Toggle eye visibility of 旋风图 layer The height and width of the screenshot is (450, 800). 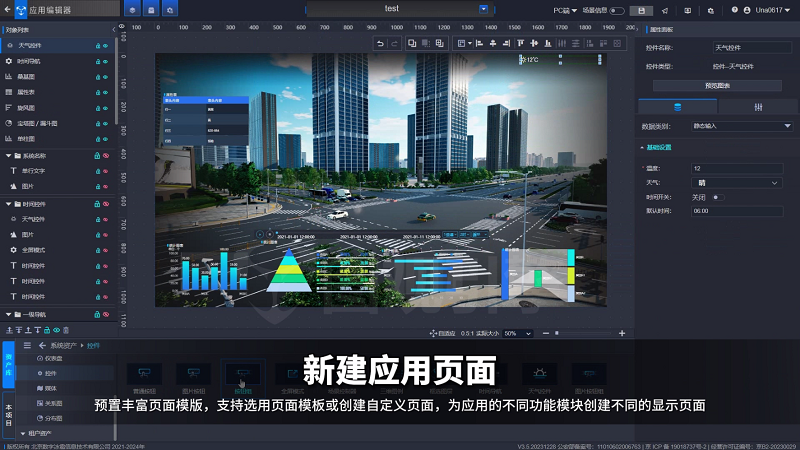(x=106, y=108)
